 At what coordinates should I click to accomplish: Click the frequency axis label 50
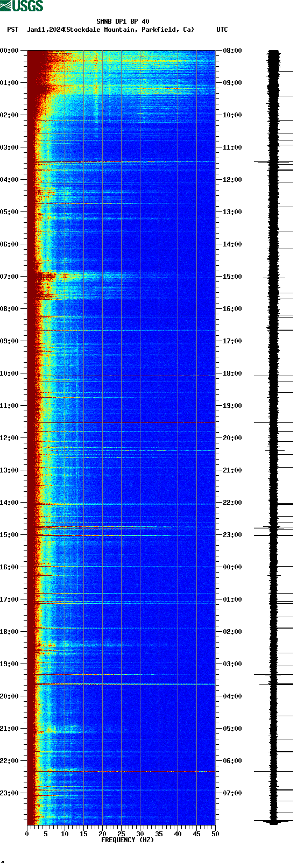pyautogui.click(x=215, y=834)
